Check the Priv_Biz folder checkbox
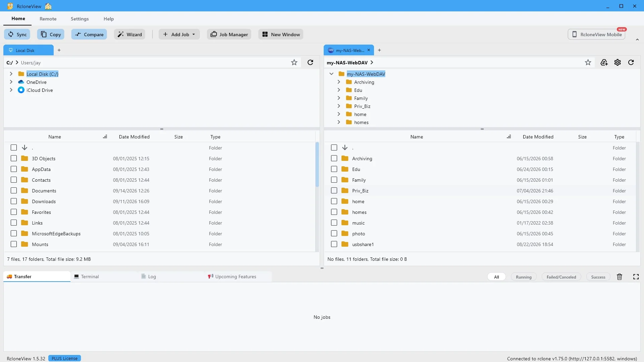Viewport: 644px width, 362px height. pyautogui.click(x=334, y=190)
